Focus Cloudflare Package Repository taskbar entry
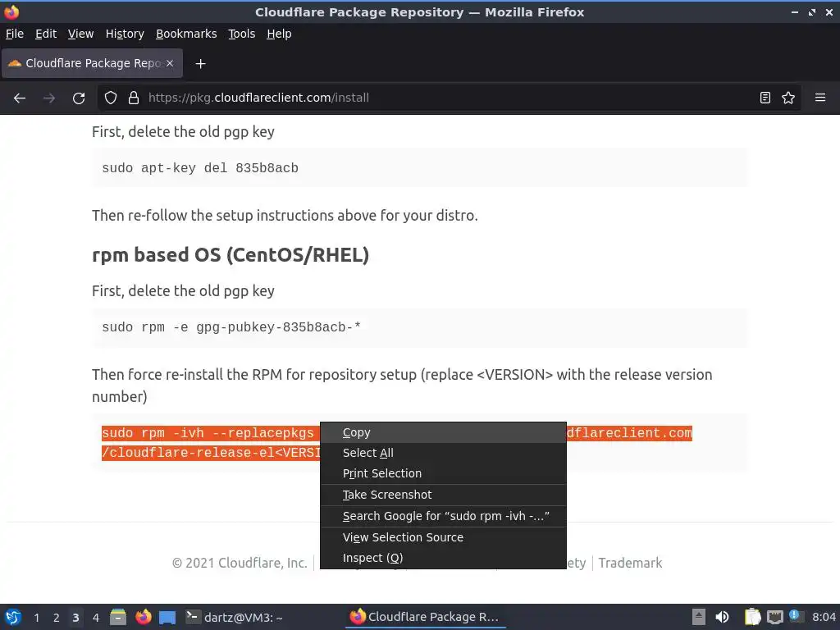840x630 pixels. (x=426, y=617)
